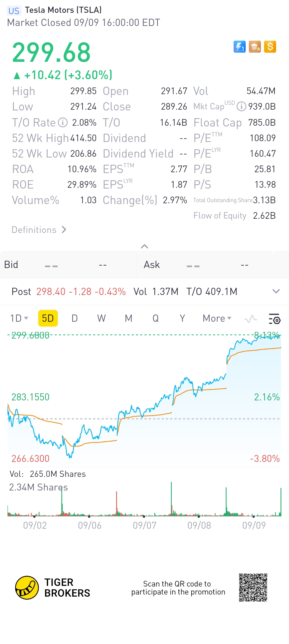Screen dimensions: 289x644
Task: Select the Q quarterly chart tab
Action: [x=155, y=318]
